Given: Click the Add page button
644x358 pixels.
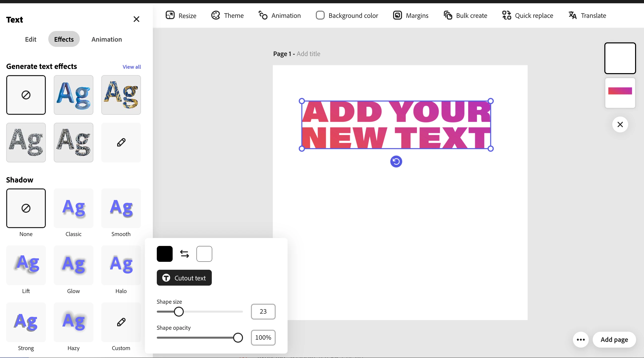Looking at the screenshot, I should 614,339.
